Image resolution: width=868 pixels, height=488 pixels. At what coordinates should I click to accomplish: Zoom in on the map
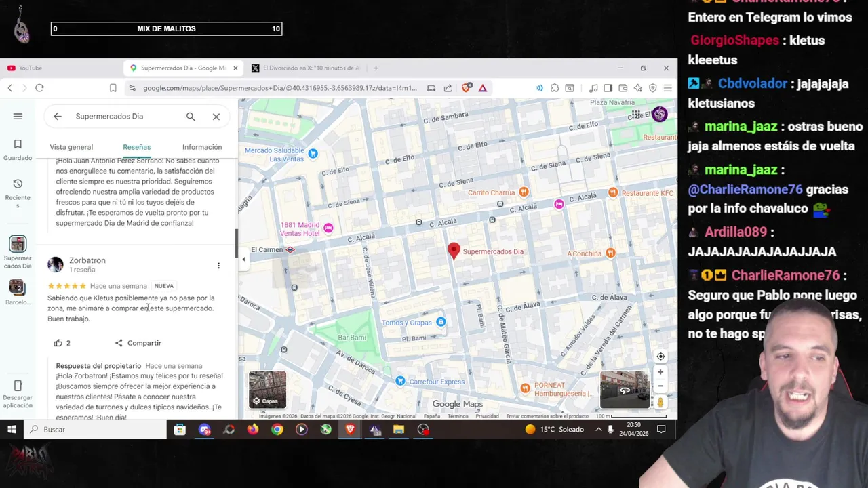click(660, 372)
